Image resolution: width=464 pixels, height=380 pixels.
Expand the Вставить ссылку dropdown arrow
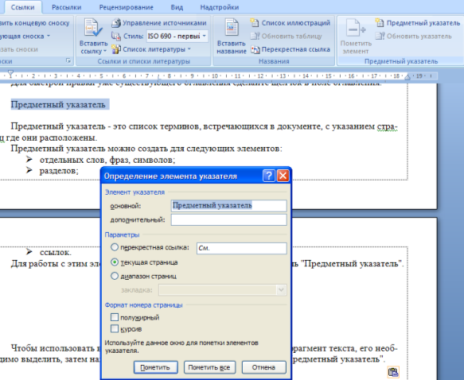click(x=105, y=51)
